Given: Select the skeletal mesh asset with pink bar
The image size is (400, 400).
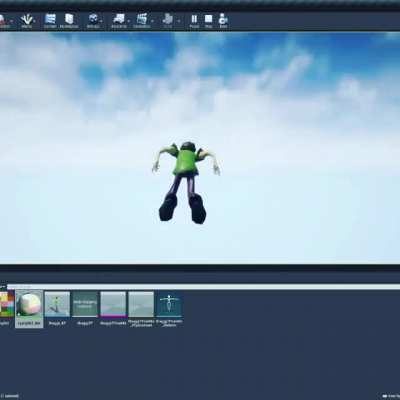Looking at the screenshot, I should coord(113,308).
